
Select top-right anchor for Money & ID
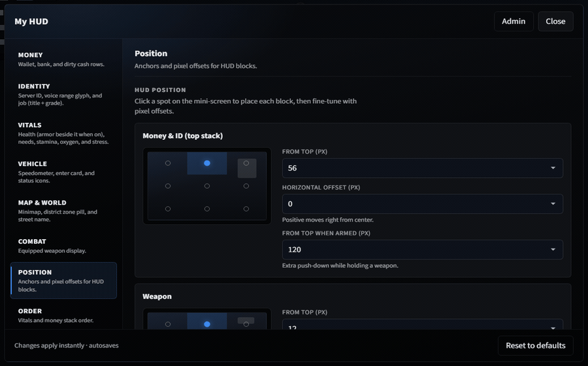click(x=246, y=163)
